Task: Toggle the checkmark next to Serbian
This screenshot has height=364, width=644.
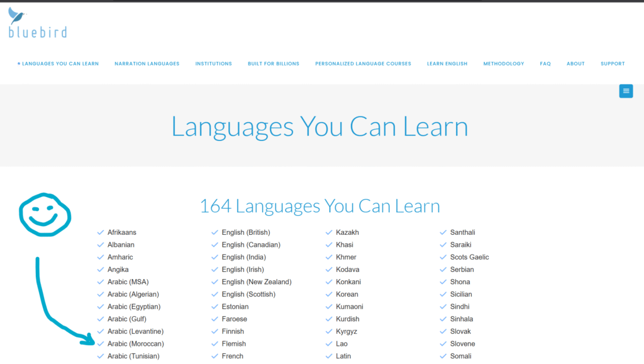Action: tap(443, 269)
